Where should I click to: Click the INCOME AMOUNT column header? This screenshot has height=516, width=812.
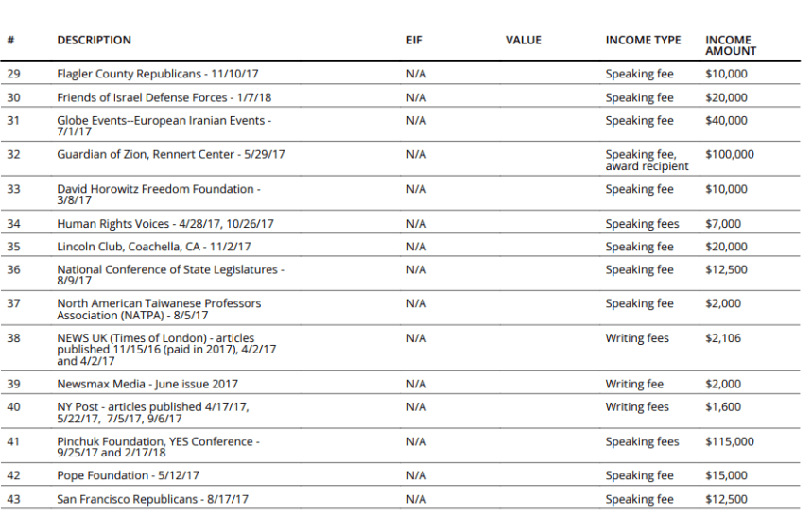click(x=731, y=45)
